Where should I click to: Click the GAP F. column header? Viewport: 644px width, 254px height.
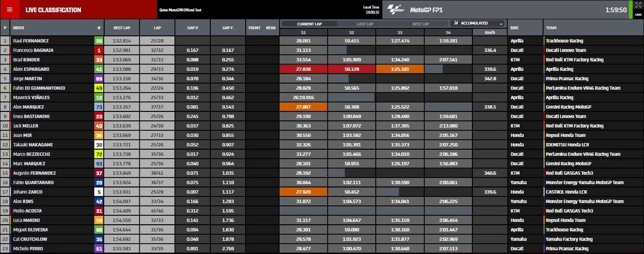click(227, 28)
